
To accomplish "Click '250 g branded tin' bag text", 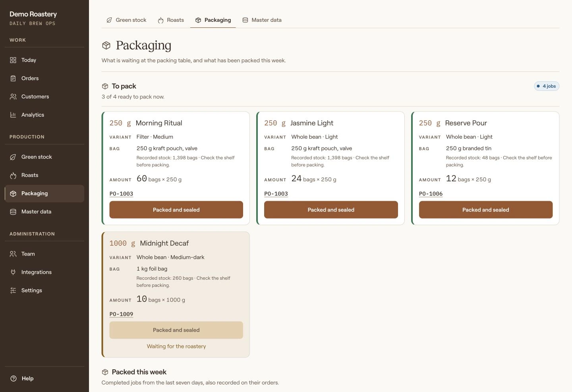I will pyautogui.click(x=469, y=148).
